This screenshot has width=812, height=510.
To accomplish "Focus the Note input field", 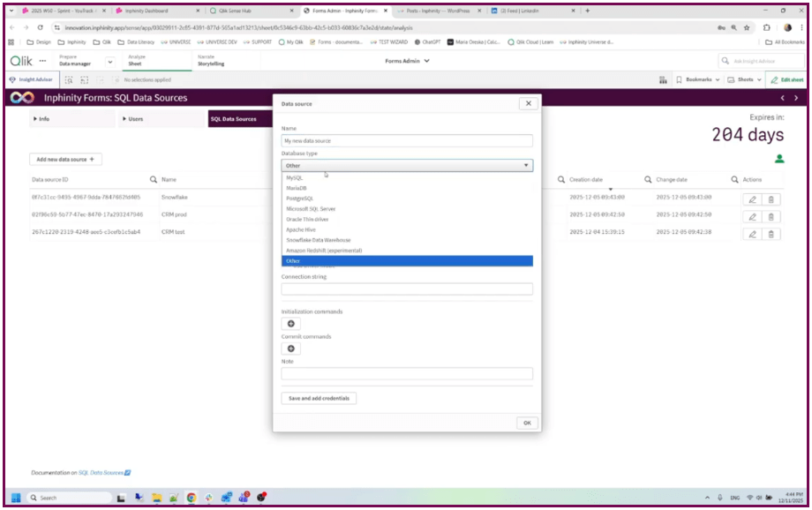I will 407,373.
